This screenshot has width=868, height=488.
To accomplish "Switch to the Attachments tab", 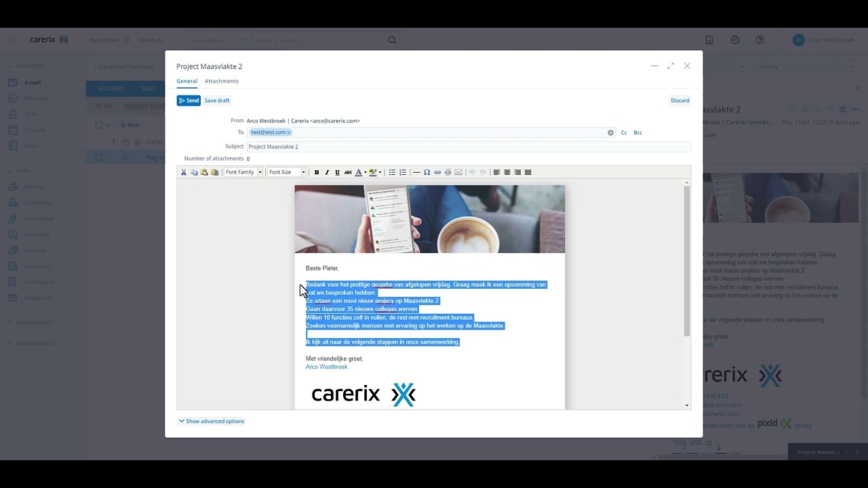I will [x=222, y=81].
